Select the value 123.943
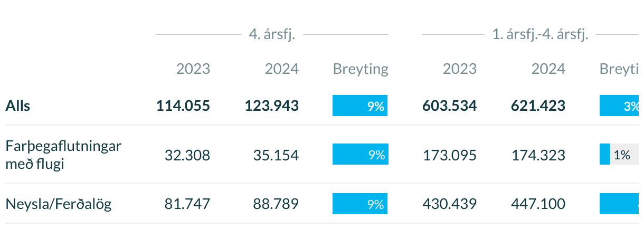 (272, 106)
